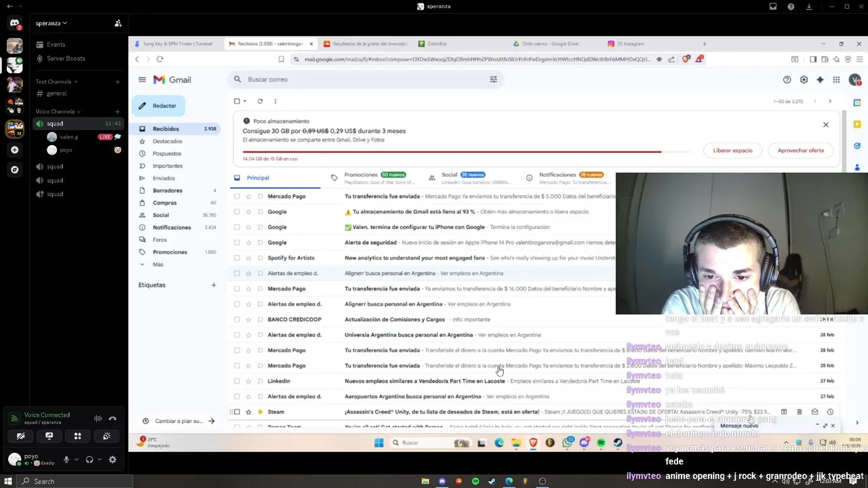Open the more options three-dot icon above inbox
Viewport: 868px width, 488px height.
click(x=275, y=101)
